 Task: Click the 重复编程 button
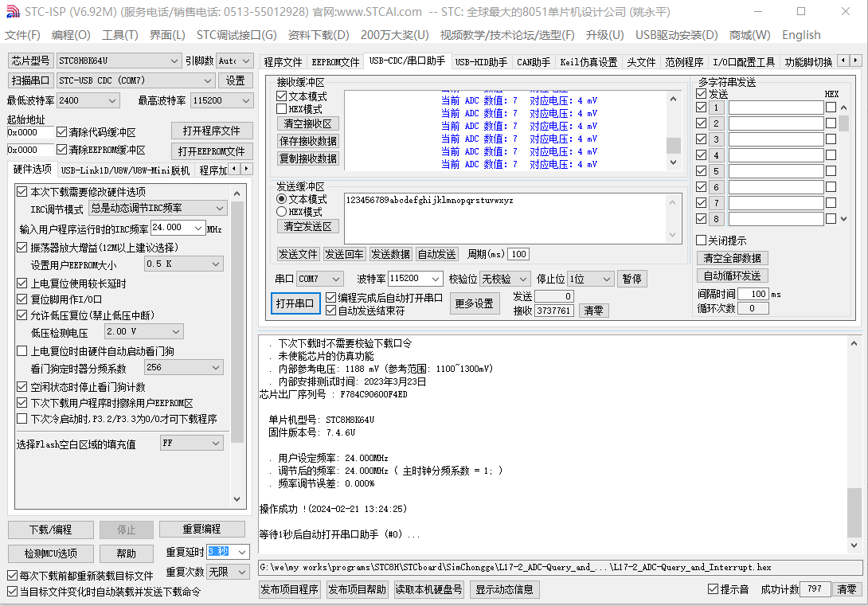(202, 529)
